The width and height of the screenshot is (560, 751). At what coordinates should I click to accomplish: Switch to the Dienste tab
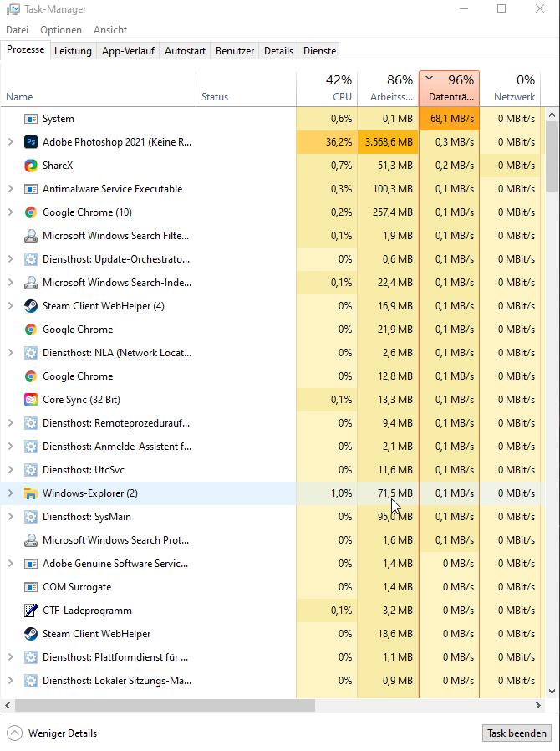click(x=320, y=51)
